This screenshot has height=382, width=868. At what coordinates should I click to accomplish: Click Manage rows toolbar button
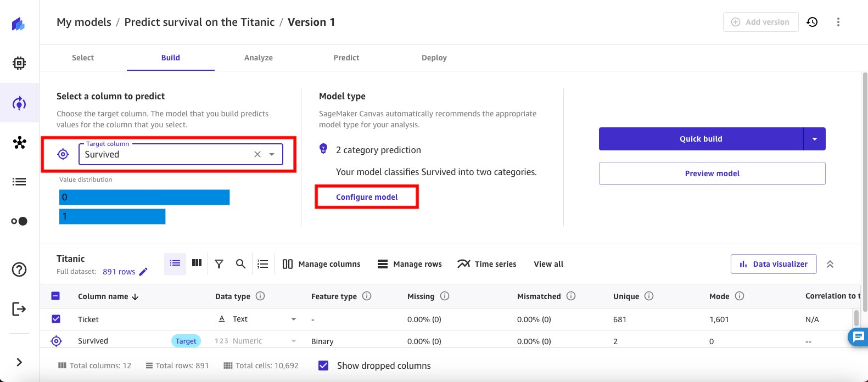(x=410, y=264)
